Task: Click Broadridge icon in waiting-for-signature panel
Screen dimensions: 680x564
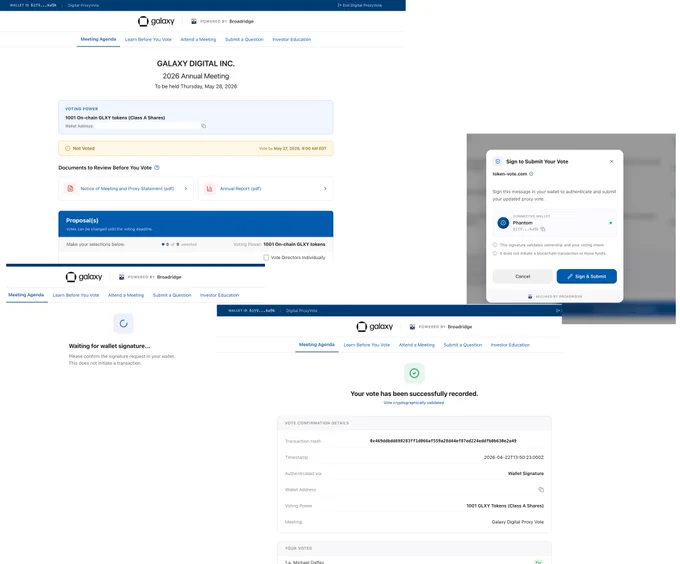Action: click(121, 277)
